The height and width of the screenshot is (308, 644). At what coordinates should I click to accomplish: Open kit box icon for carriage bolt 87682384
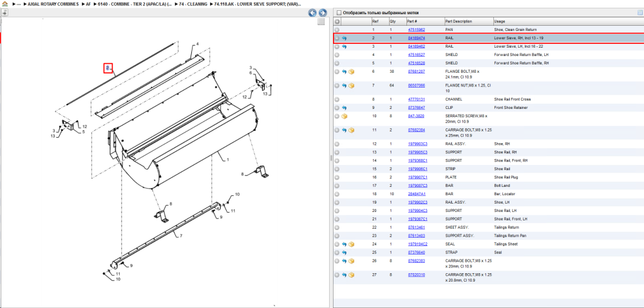(x=351, y=130)
